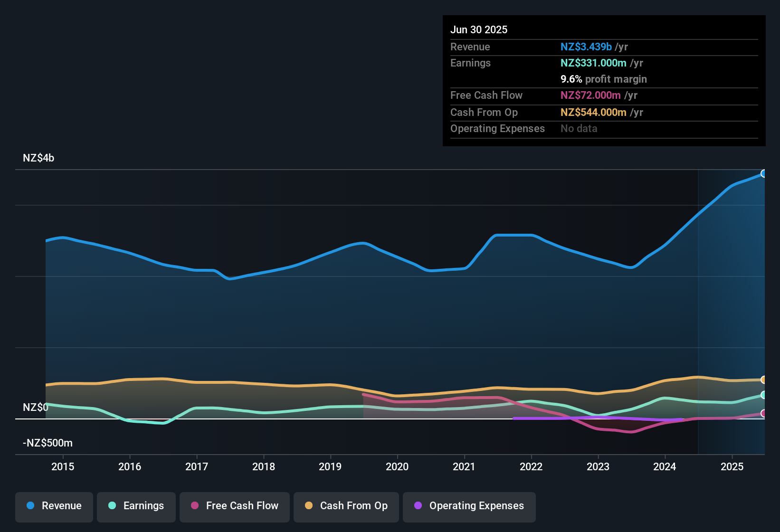Toggle the Operating Expenses series on
780x532 pixels.
pyautogui.click(x=469, y=506)
